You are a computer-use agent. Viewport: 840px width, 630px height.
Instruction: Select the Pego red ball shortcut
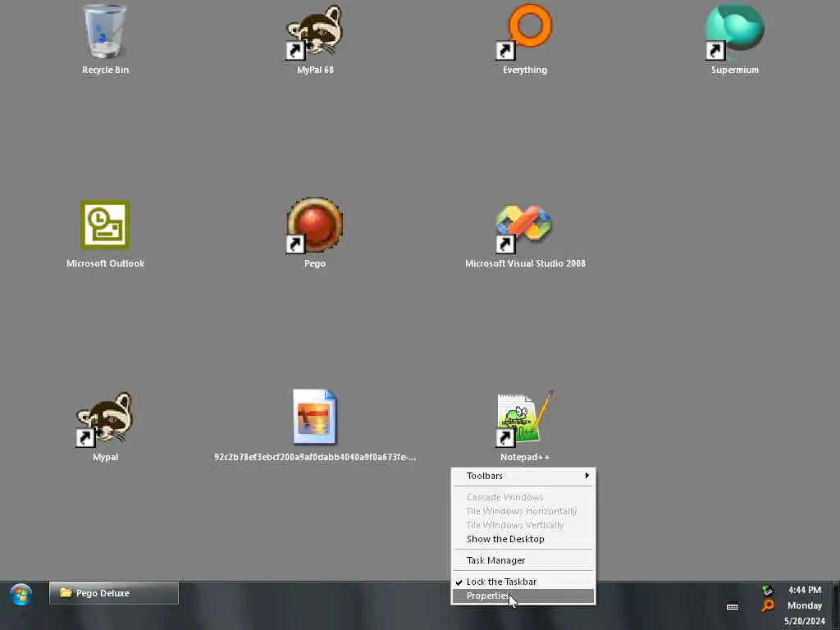tap(315, 225)
